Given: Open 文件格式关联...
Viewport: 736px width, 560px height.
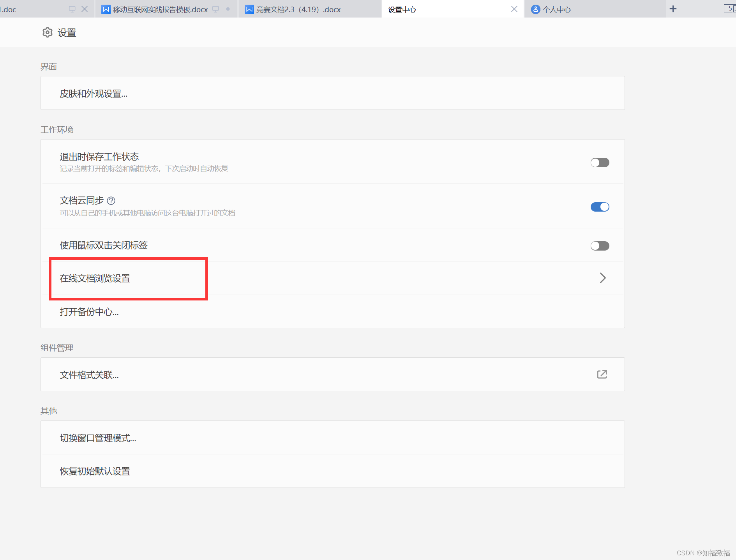Looking at the screenshot, I should (332, 375).
